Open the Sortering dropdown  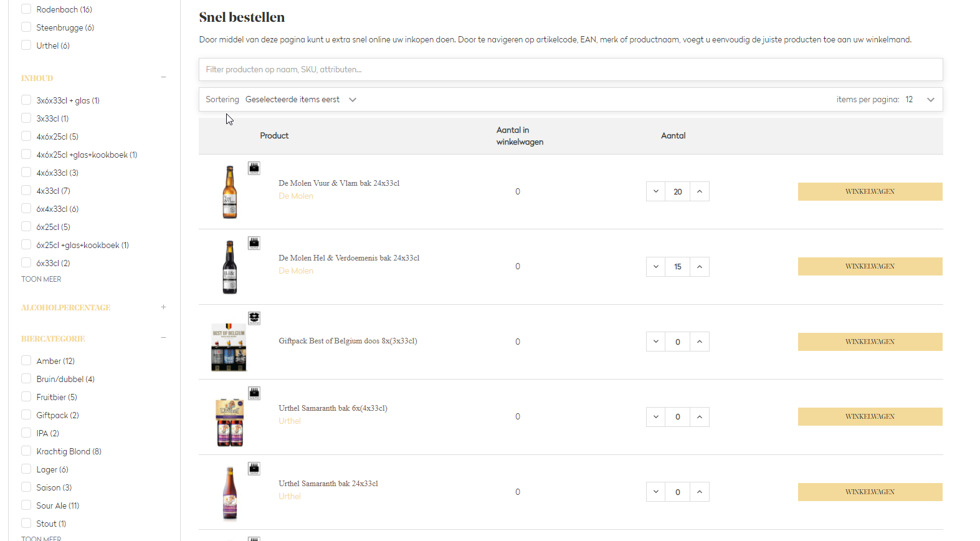pos(301,100)
